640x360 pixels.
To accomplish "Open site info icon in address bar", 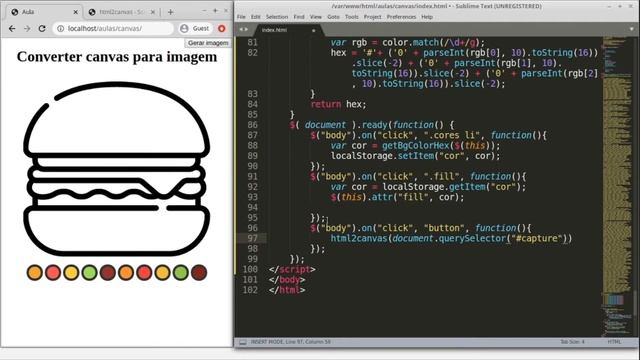I will click(x=60, y=29).
